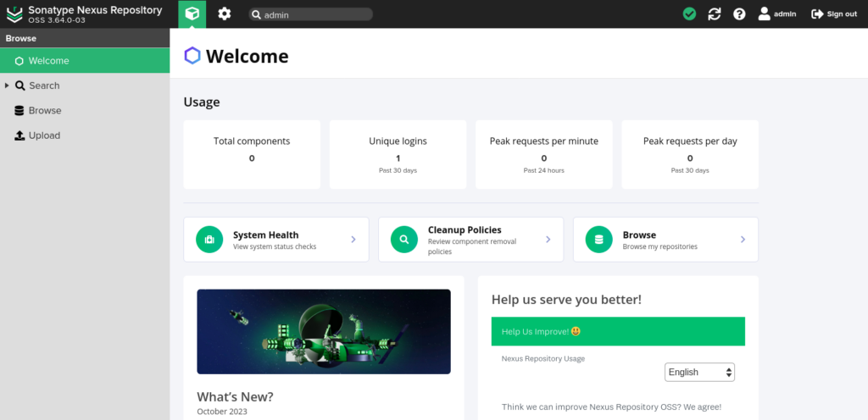Click the Total components usage card
This screenshot has height=420, width=868.
point(252,154)
